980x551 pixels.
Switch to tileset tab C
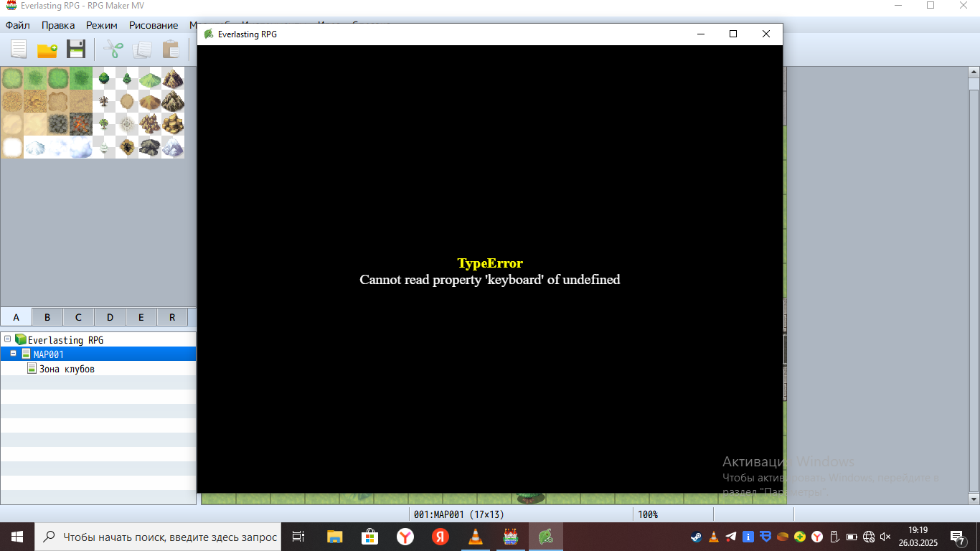pyautogui.click(x=78, y=317)
